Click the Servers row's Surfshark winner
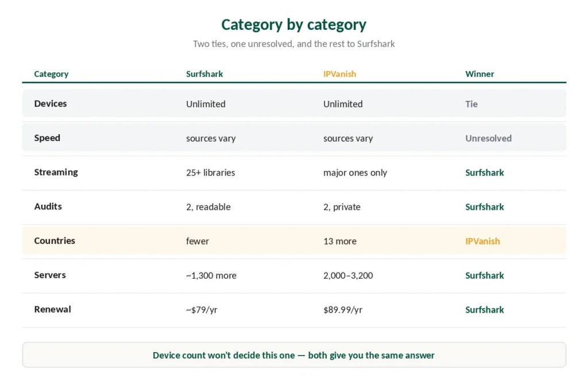The width and height of the screenshot is (588, 382). pyautogui.click(x=485, y=276)
